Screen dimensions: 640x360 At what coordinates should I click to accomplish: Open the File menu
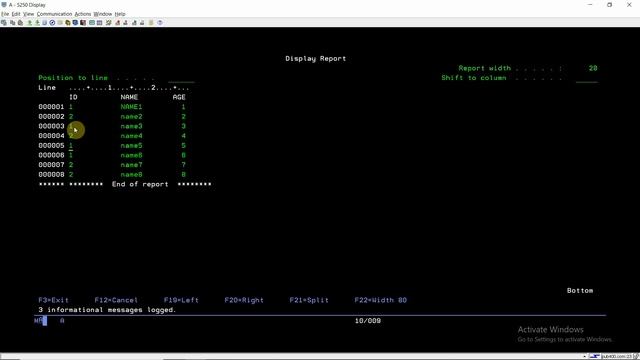5,14
